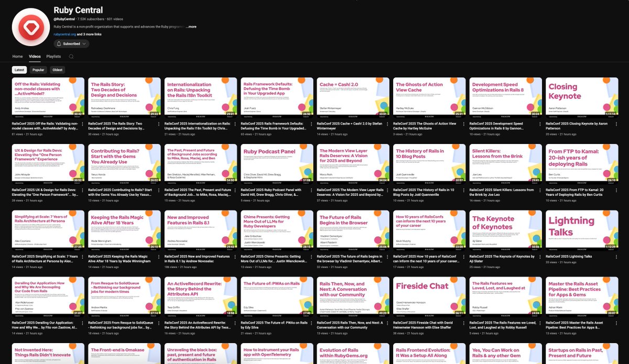Open 'How 10 years of RailsConfs' thumbnail
Viewport: 629px width, 364px height.
point(429,230)
